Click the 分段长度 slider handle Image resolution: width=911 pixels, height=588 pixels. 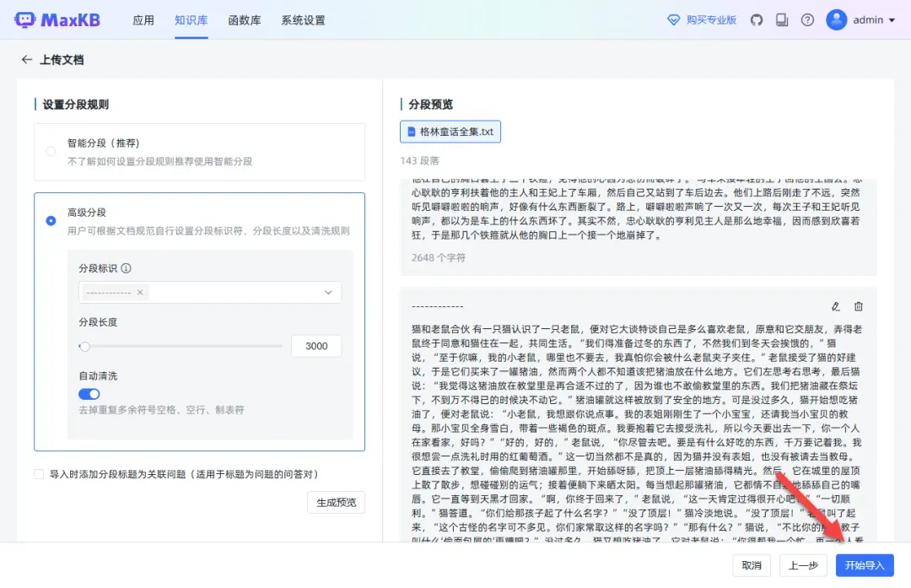[x=85, y=346]
